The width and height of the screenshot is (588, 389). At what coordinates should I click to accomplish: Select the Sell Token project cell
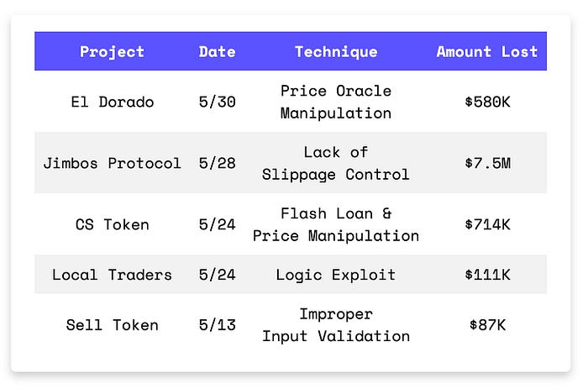(112, 325)
